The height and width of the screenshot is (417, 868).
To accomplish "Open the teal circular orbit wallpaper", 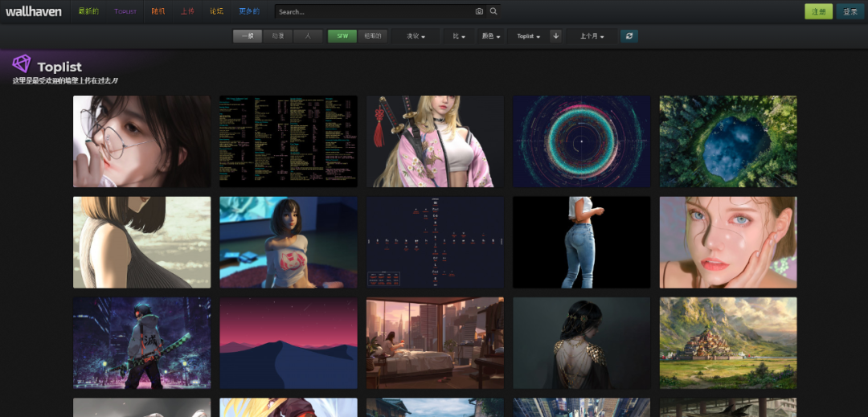I will pyautogui.click(x=582, y=141).
